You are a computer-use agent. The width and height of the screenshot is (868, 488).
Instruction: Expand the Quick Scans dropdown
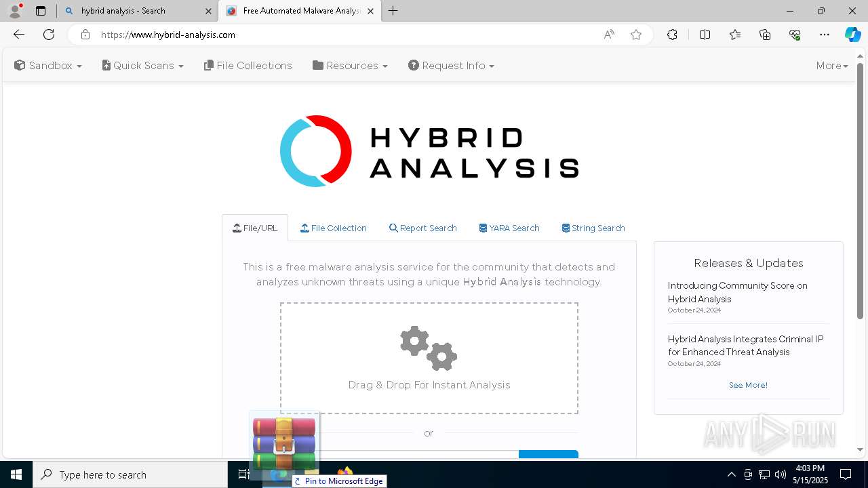pos(143,66)
